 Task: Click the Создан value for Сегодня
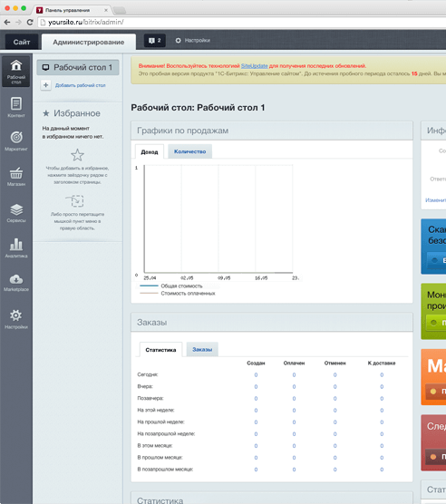256,374
